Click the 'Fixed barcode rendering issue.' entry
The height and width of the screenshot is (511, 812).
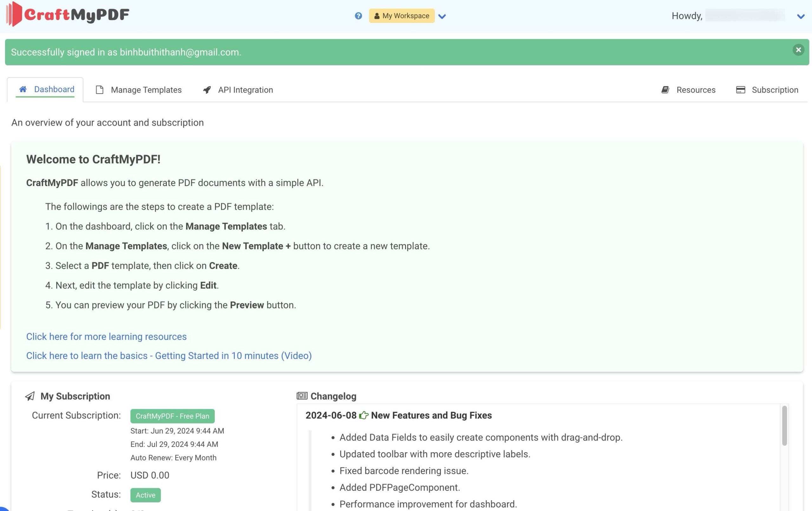pyautogui.click(x=404, y=470)
